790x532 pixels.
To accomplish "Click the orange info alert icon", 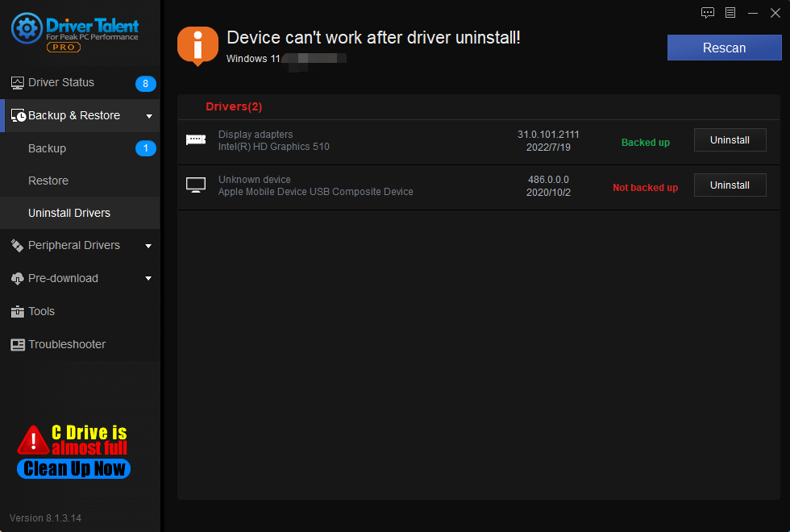I will tap(197, 46).
